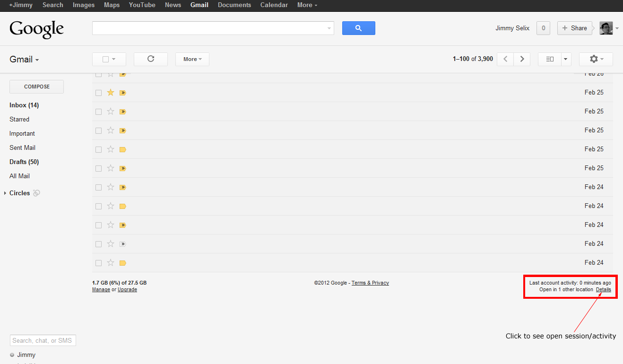Unstar the gold-starred Feb 25 message

coord(111,92)
